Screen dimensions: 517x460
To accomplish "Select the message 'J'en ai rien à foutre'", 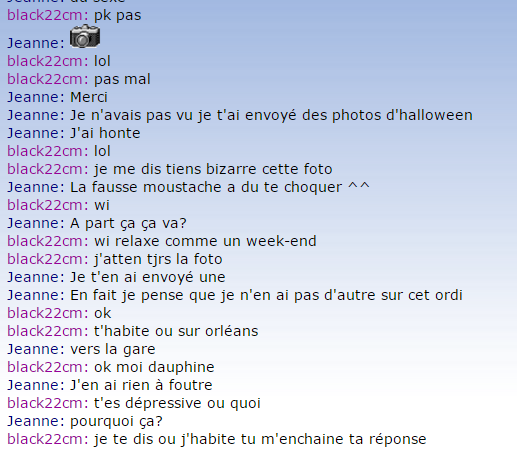I will [141, 385].
